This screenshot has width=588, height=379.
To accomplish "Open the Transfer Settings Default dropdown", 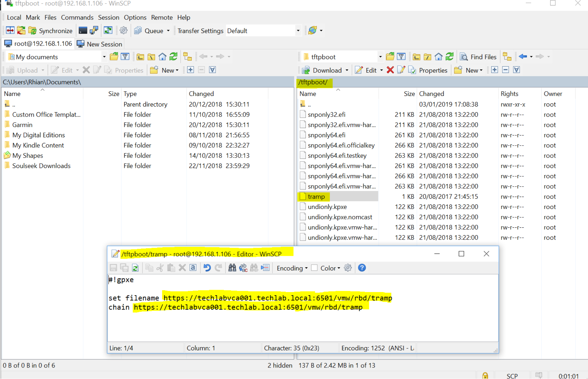I will click(x=298, y=30).
